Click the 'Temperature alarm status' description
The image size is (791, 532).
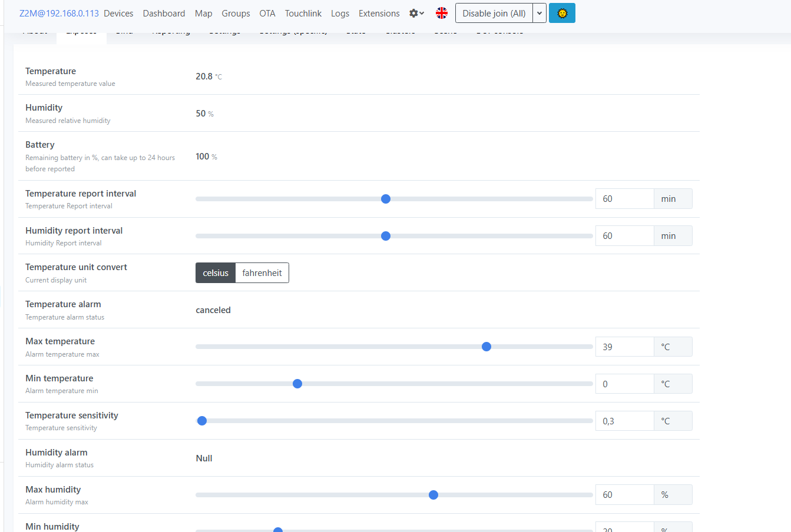65,317
